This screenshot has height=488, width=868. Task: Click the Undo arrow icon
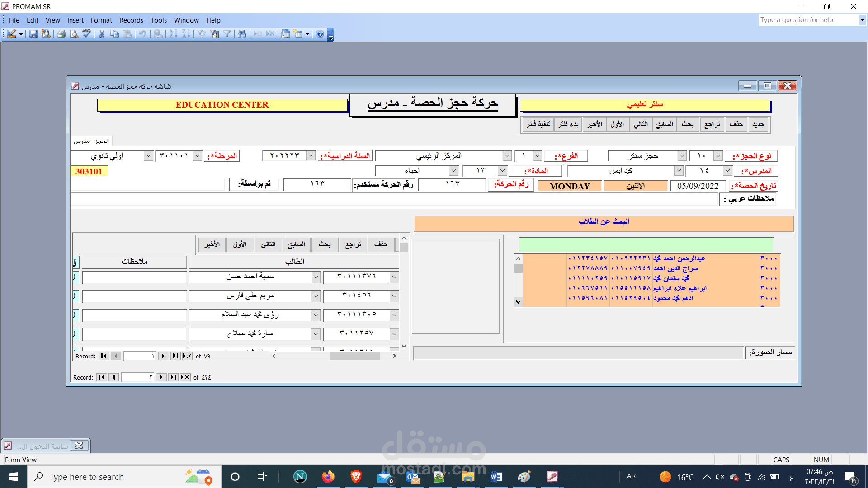(x=143, y=34)
